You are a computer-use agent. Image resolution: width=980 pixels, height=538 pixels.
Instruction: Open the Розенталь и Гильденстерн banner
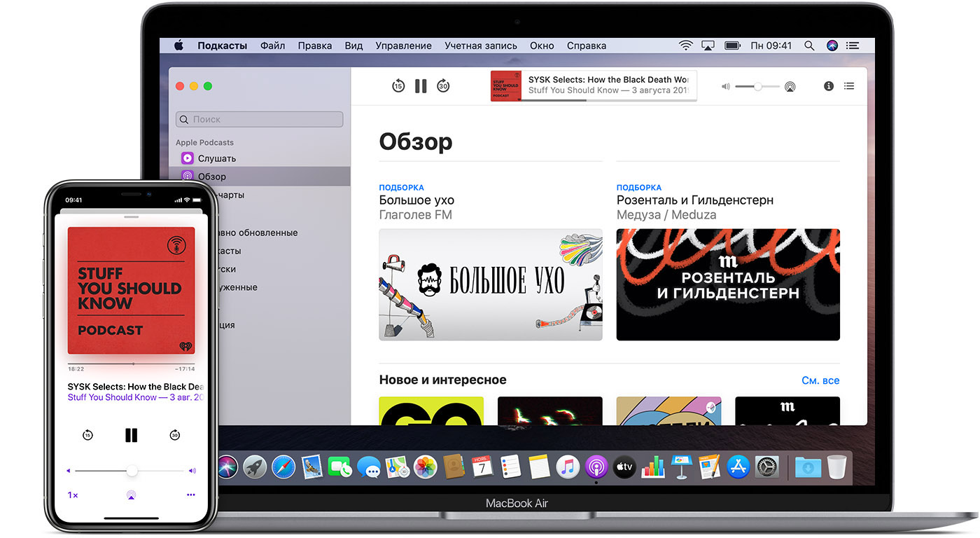[728, 284]
